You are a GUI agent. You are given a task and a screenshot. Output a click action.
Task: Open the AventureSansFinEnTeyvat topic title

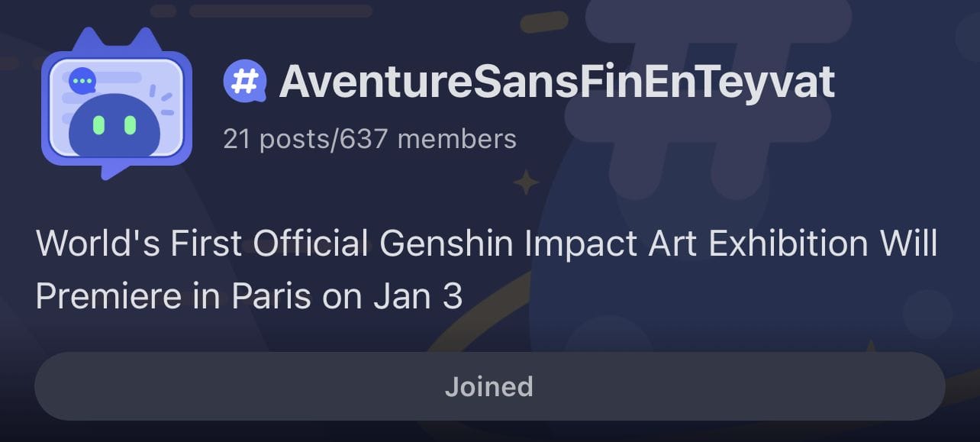(x=557, y=82)
